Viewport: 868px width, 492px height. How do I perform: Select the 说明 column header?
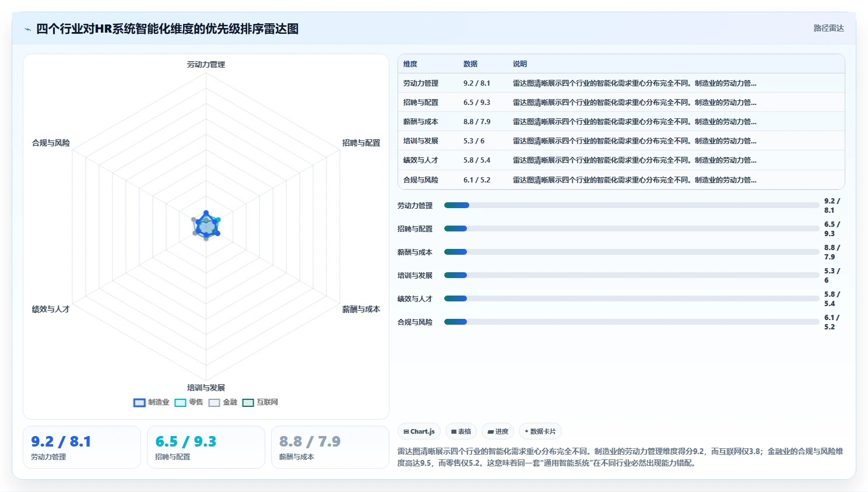tap(520, 64)
